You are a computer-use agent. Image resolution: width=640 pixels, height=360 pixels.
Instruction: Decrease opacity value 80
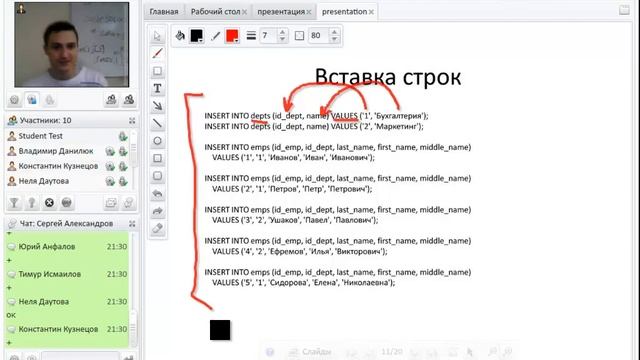334,40
